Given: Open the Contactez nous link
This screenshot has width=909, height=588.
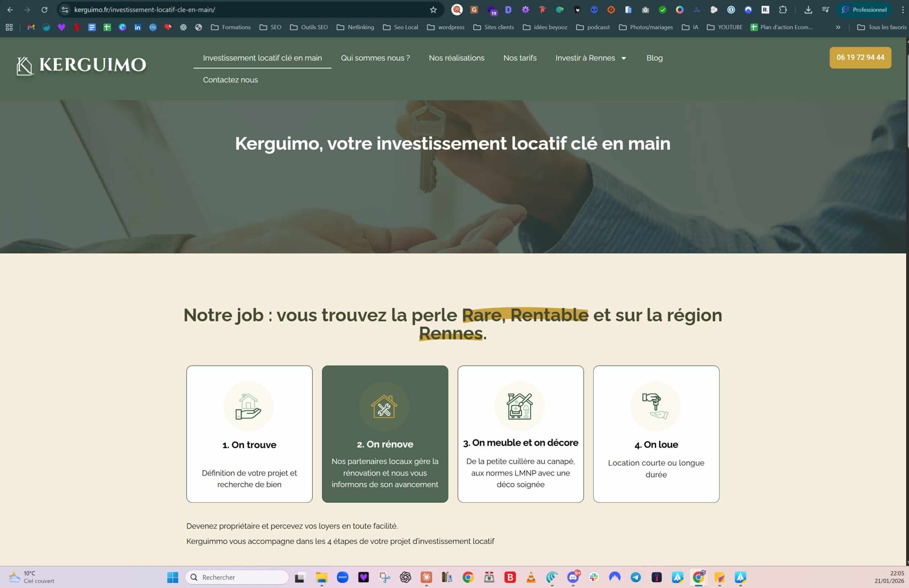Looking at the screenshot, I should 230,80.
